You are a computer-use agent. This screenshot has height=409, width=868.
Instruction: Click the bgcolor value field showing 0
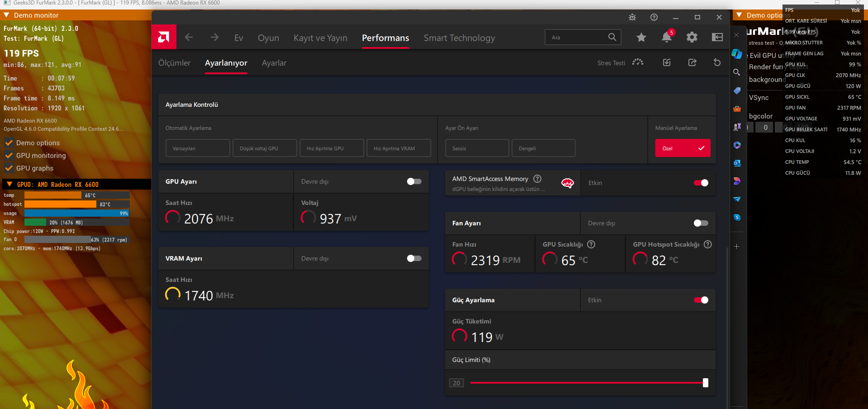[x=765, y=128]
